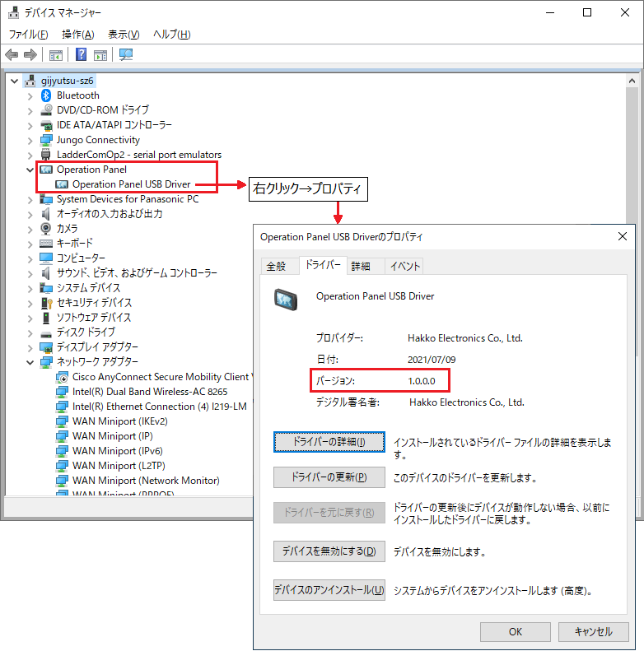The image size is (644, 651).
Task: Open the 操作(A) menu
Action: tap(77, 35)
